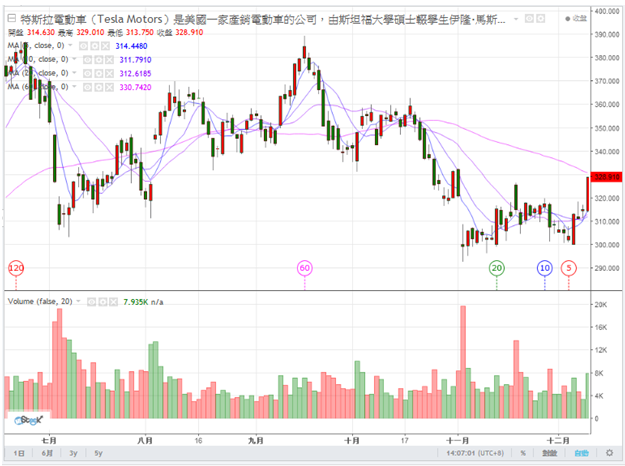Hide MA 10 line with eye icon
The width and height of the screenshot is (625, 466).
point(87,60)
